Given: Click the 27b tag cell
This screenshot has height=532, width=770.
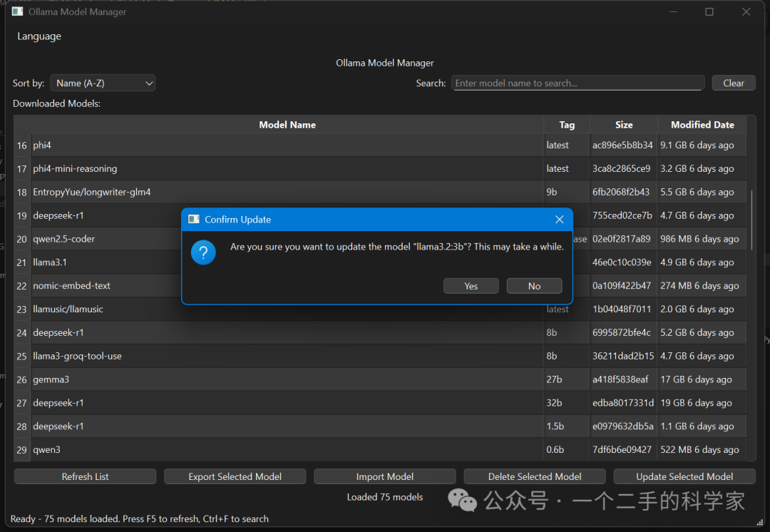Looking at the screenshot, I should coord(567,379).
